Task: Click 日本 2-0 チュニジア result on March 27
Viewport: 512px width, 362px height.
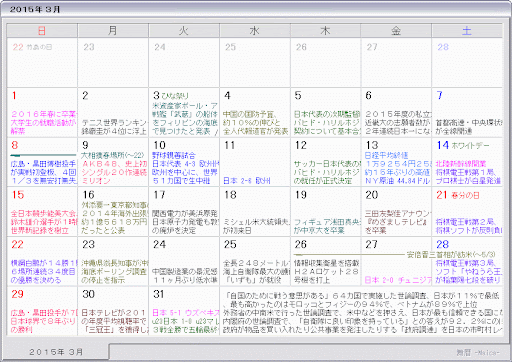Action: click(x=398, y=280)
